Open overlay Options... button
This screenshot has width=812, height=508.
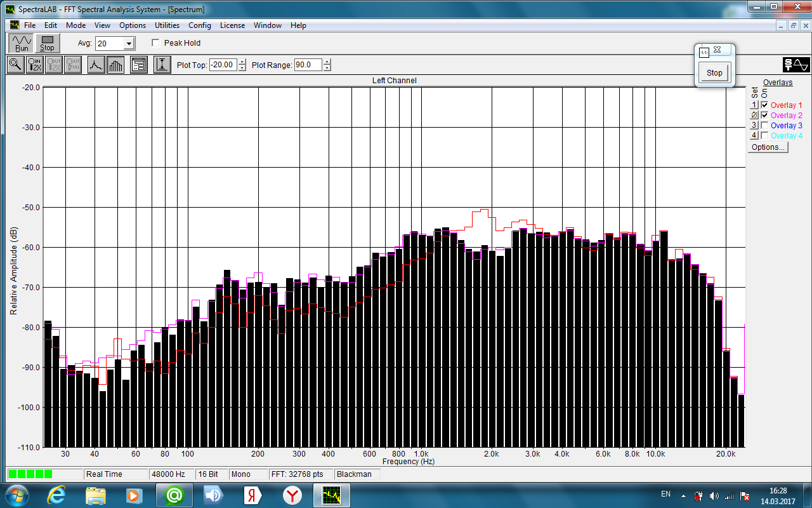[768, 147]
